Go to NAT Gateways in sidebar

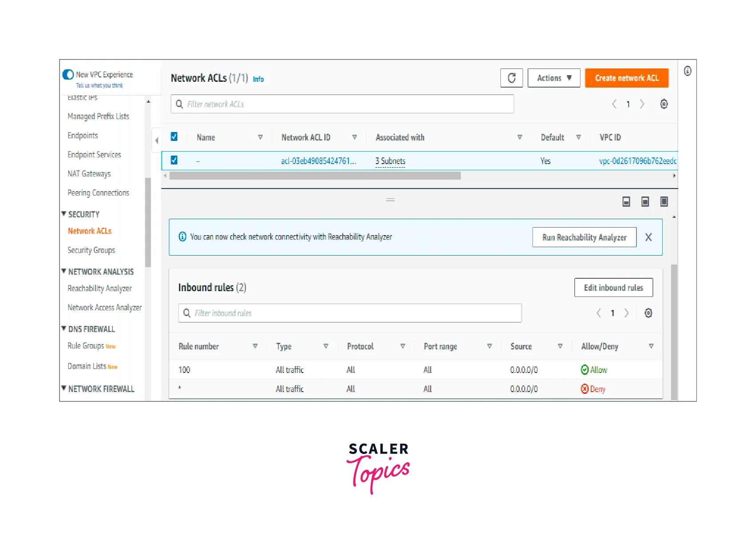[89, 174]
